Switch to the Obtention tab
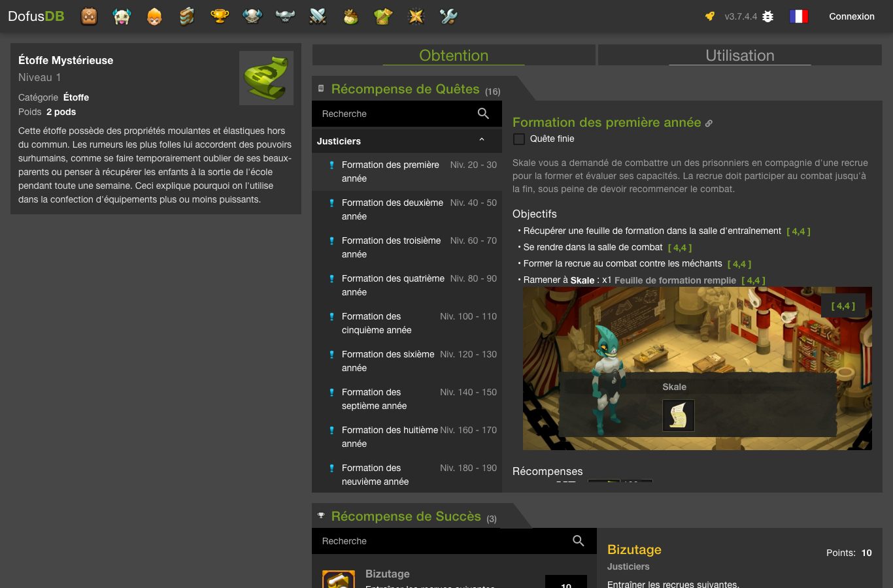The width and height of the screenshot is (893, 588). click(454, 56)
